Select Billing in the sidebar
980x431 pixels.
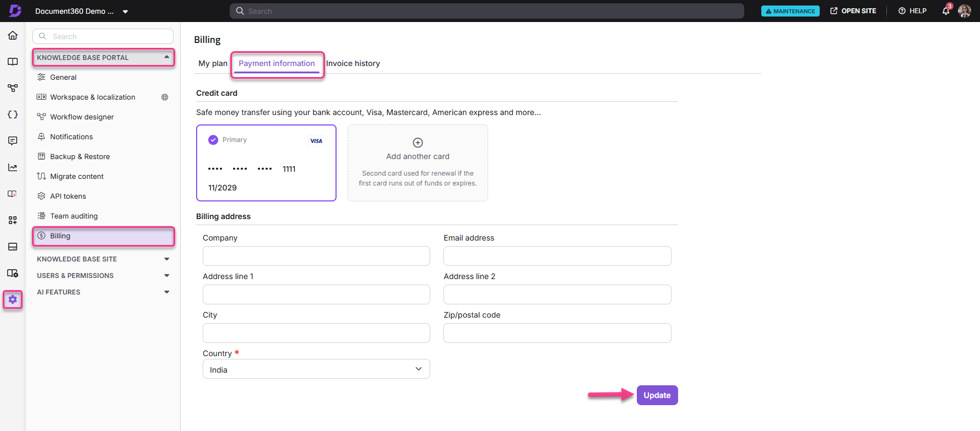click(x=104, y=236)
